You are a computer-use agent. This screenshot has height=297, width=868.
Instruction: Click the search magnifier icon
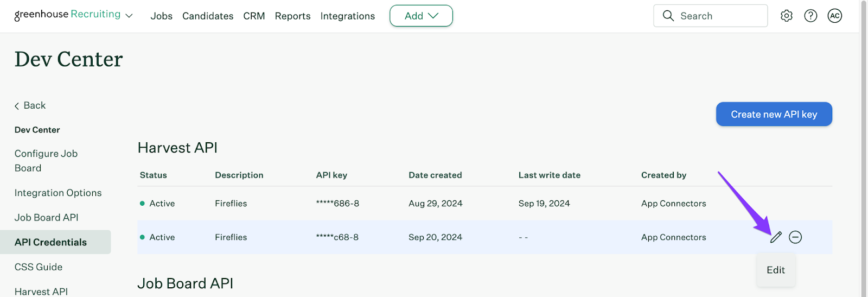(x=668, y=16)
